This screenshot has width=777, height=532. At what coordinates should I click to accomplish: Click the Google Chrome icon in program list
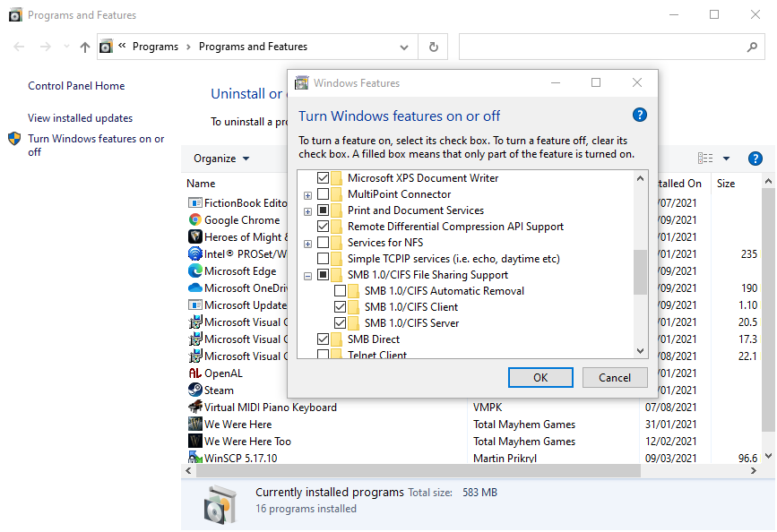pos(195,220)
